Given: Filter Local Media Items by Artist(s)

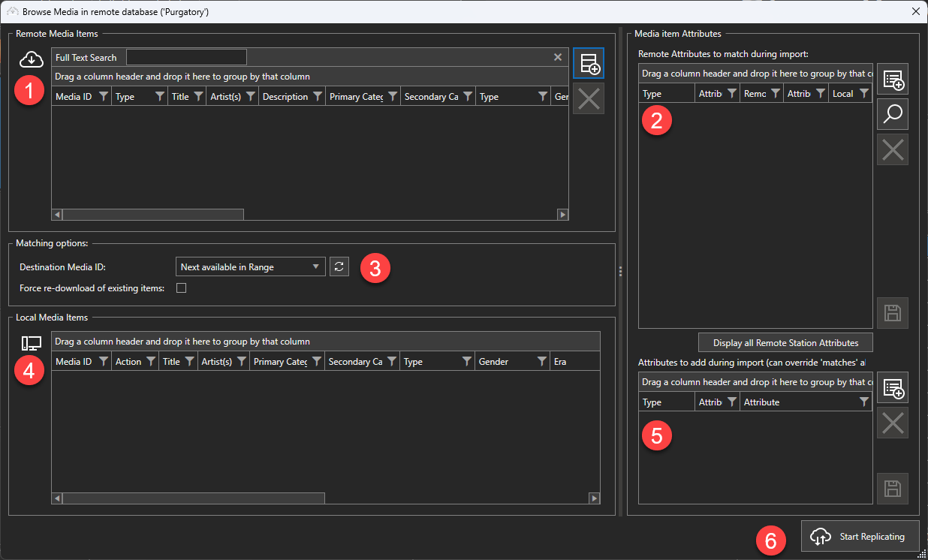Looking at the screenshot, I should pos(242,361).
